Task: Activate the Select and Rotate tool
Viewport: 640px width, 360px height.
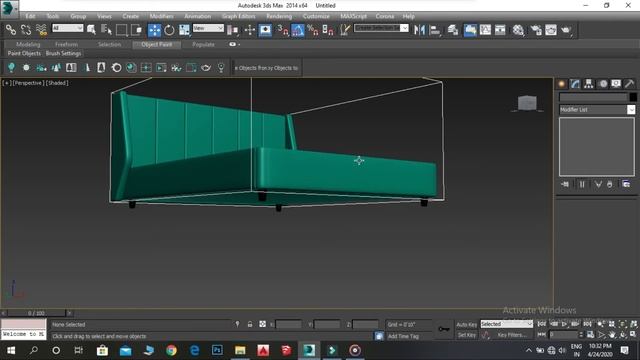Action: tap(169, 30)
